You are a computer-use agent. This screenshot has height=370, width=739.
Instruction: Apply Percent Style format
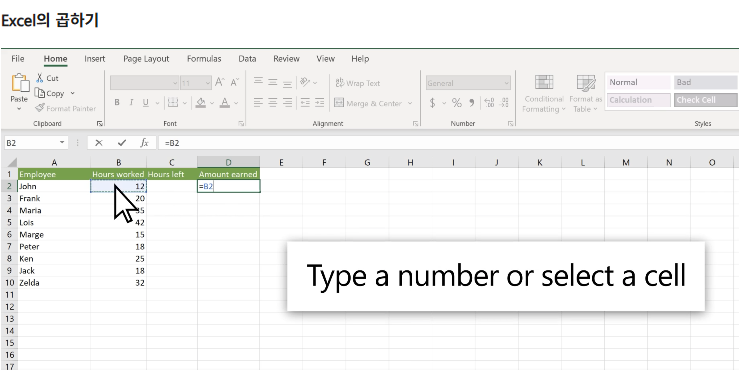tap(456, 102)
